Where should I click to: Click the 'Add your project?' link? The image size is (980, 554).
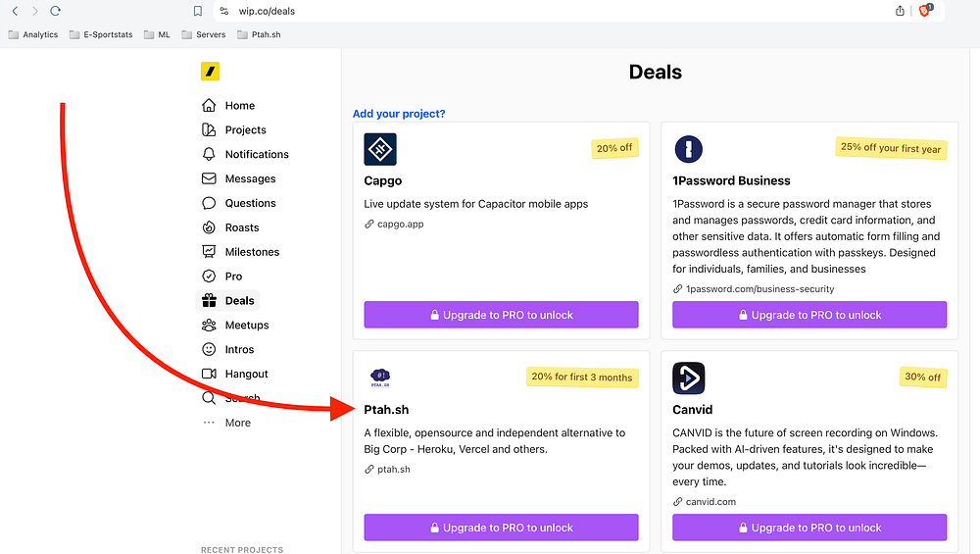[x=399, y=114]
